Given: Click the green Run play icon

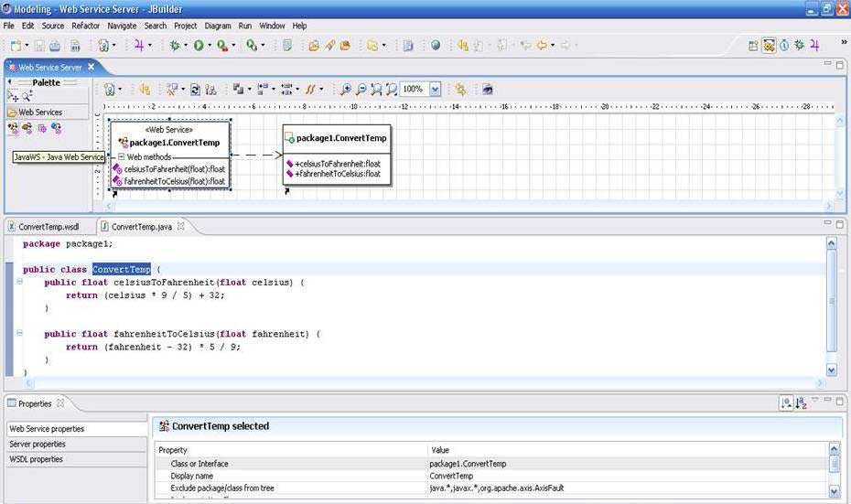Looking at the screenshot, I should pos(199,46).
